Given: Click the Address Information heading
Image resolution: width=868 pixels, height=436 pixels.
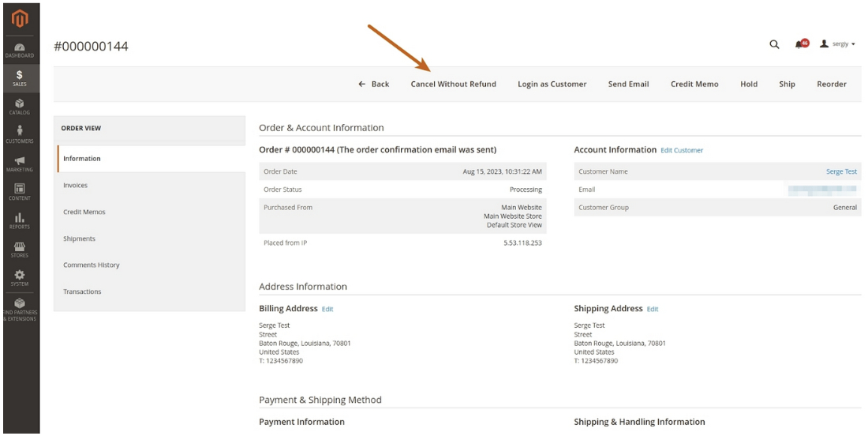Looking at the screenshot, I should (x=303, y=287).
